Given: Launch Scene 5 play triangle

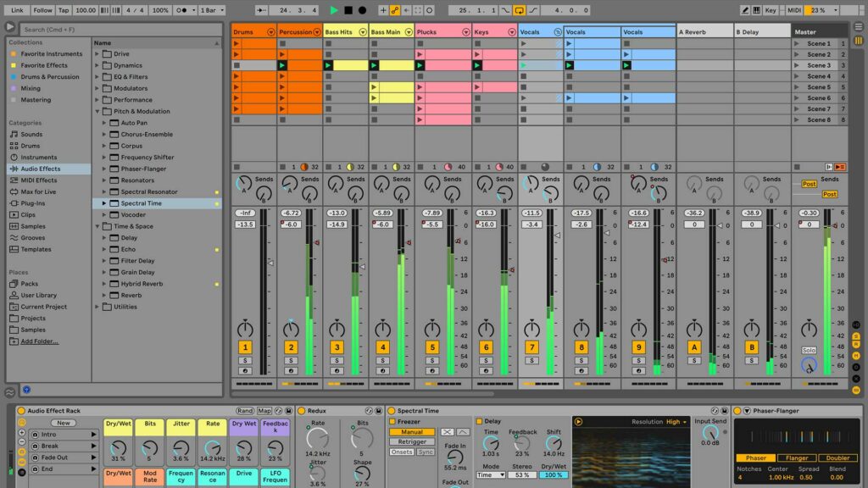Looking at the screenshot, I should [797, 87].
